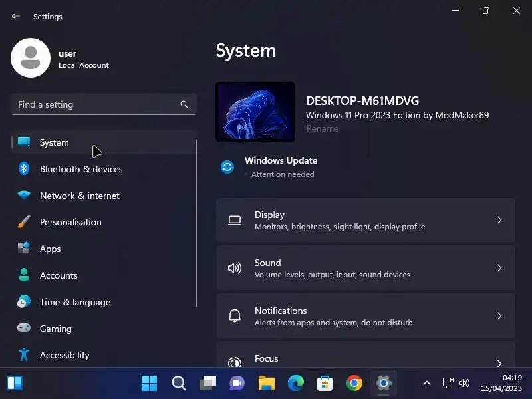
Task: Click the search magnifier in Find a setting
Action: tap(184, 104)
